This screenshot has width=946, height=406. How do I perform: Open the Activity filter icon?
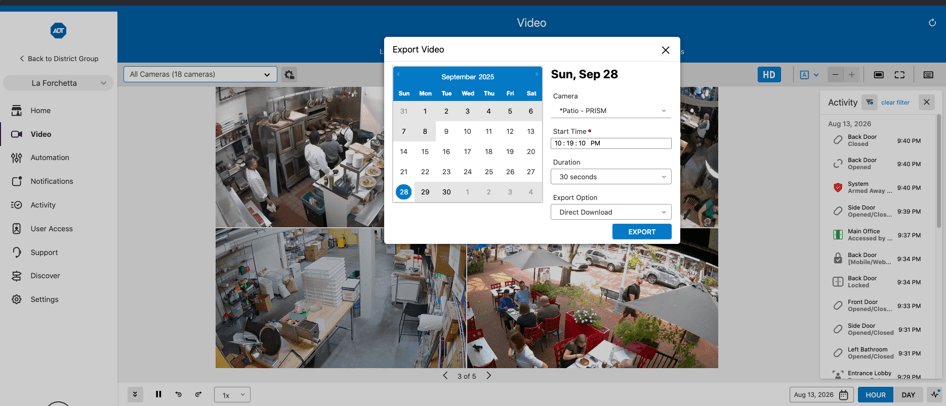point(869,102)
